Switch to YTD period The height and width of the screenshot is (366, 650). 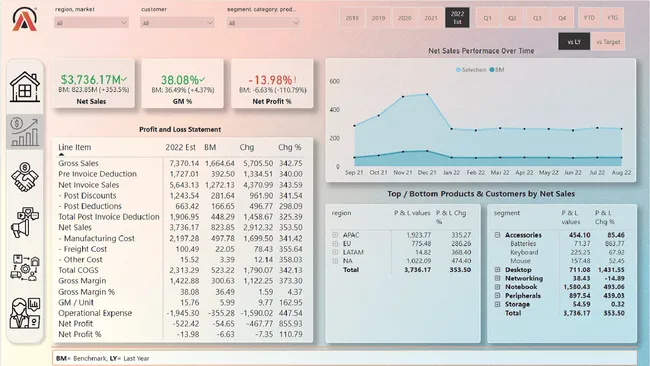589,18
